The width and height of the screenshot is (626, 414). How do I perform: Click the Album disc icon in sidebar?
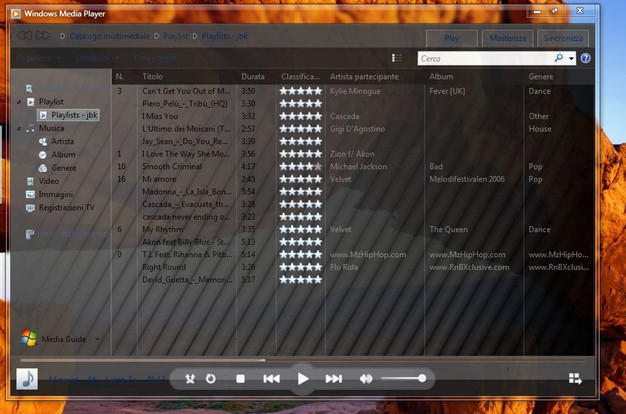[43, 155]
